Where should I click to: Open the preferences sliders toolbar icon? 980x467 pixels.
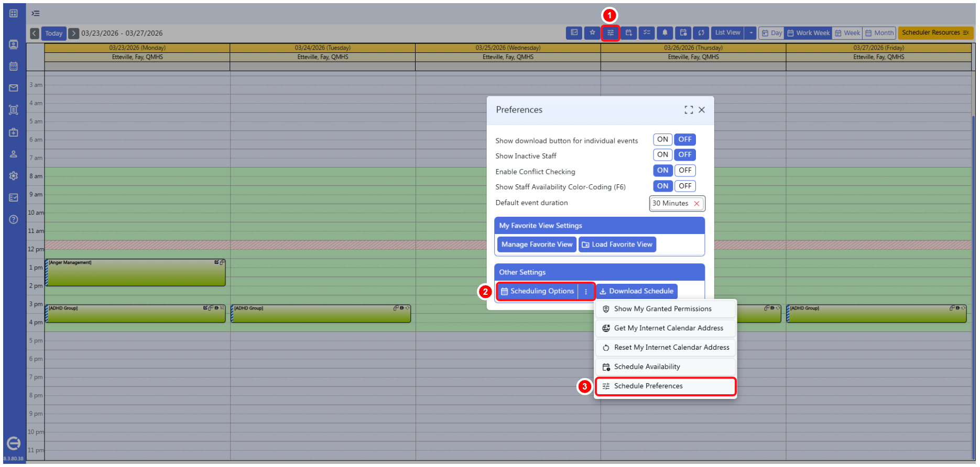tap(611, 33)
